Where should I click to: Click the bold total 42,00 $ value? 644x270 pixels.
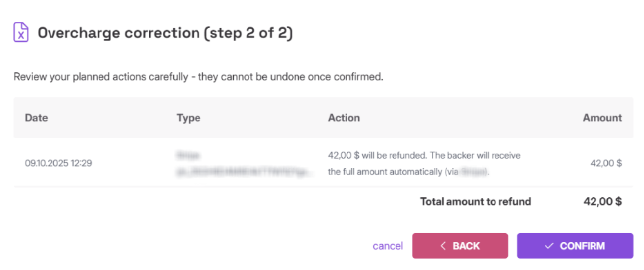pos(602,201)
